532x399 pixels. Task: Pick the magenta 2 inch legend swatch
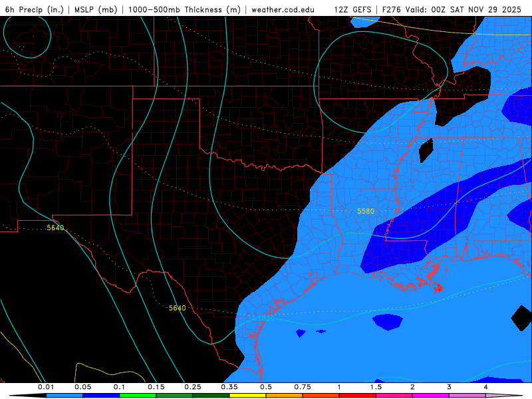(x=431, y=396)
